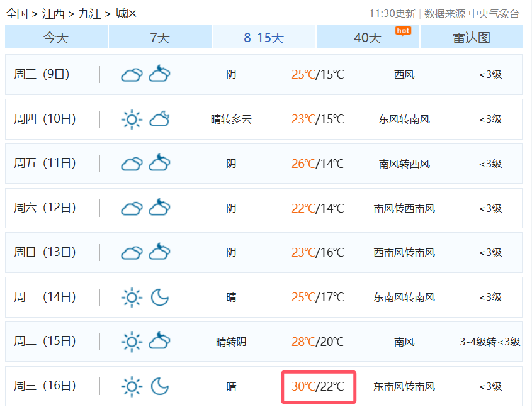
Task: Select the 周五 (11日) date label
Action: [x=45, y=164]
